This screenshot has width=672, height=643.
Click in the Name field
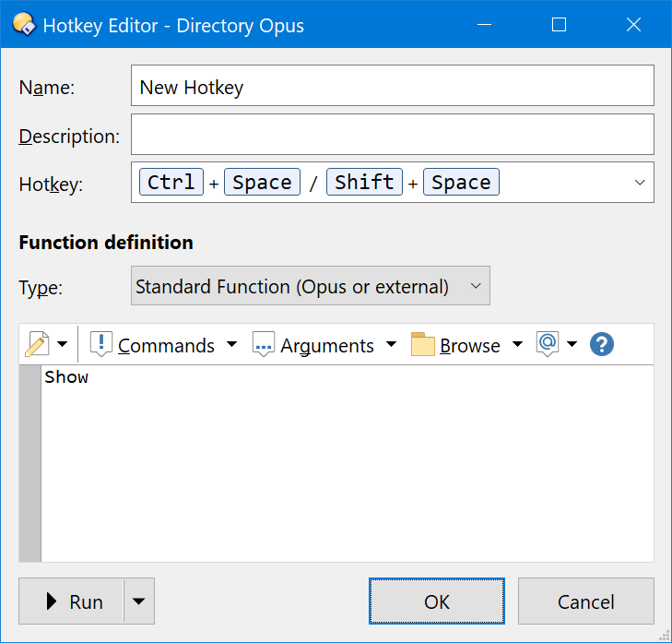click(392, 86)
